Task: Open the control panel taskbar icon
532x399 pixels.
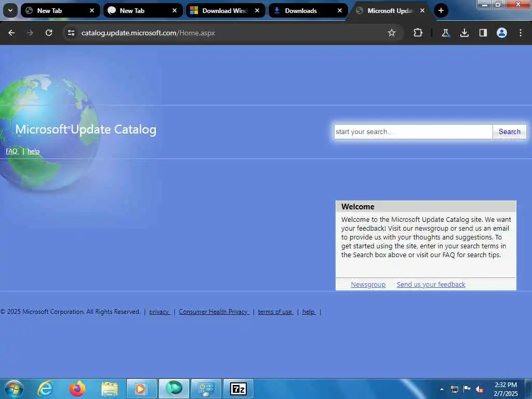Action: [x=206, y=389]
